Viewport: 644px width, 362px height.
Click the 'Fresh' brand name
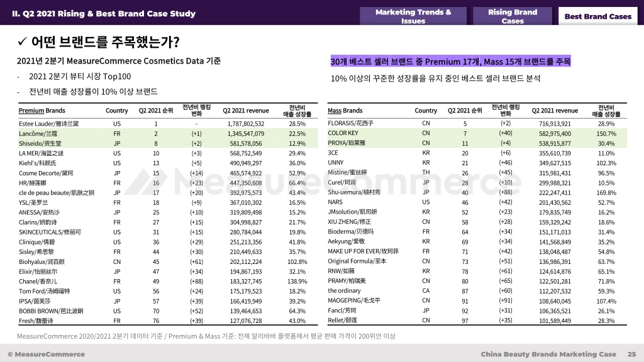pyautogui.click(x=36, y=321)
